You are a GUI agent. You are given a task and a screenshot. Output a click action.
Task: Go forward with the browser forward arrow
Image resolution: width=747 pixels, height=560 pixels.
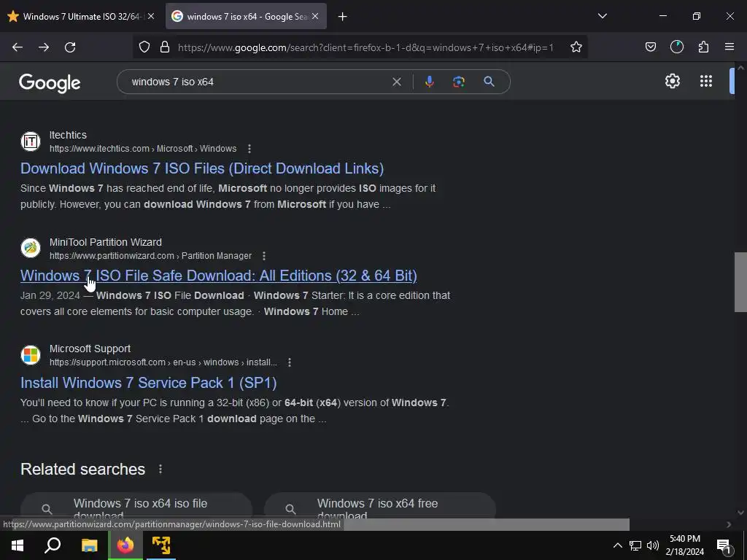point(44,47)
